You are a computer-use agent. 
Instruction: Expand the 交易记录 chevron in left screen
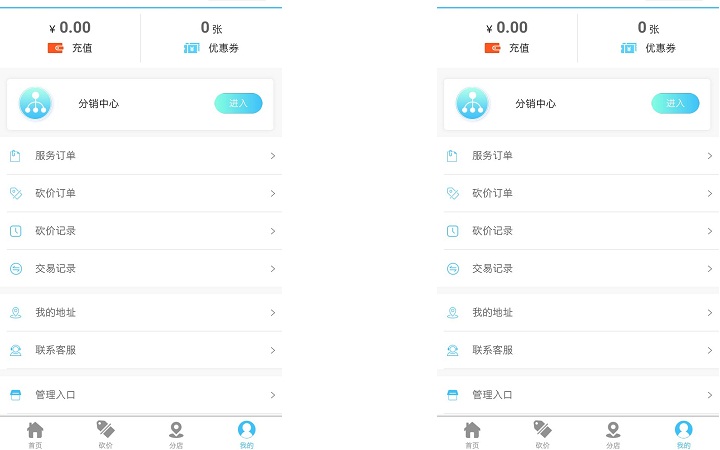click(x=272, y=269)
